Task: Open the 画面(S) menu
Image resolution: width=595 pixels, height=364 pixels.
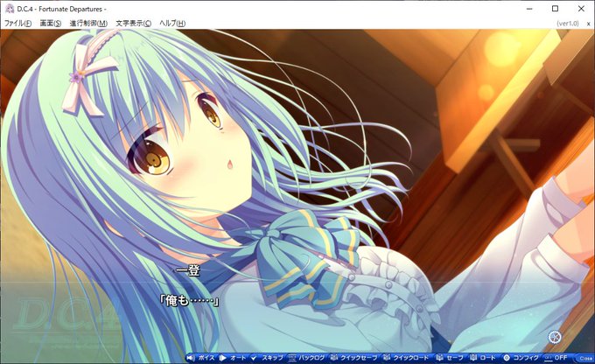Action: click(x=51, y=24)
